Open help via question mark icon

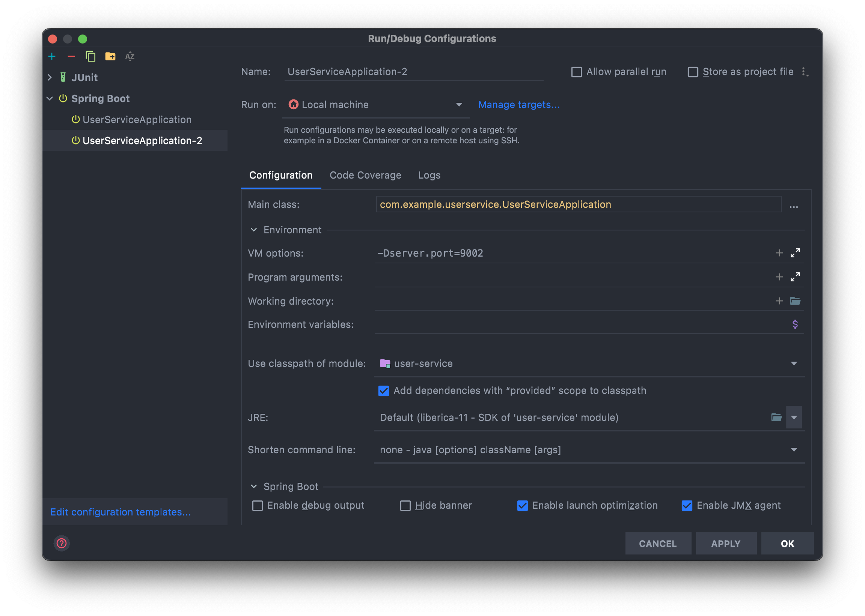(x=61, y=543)
